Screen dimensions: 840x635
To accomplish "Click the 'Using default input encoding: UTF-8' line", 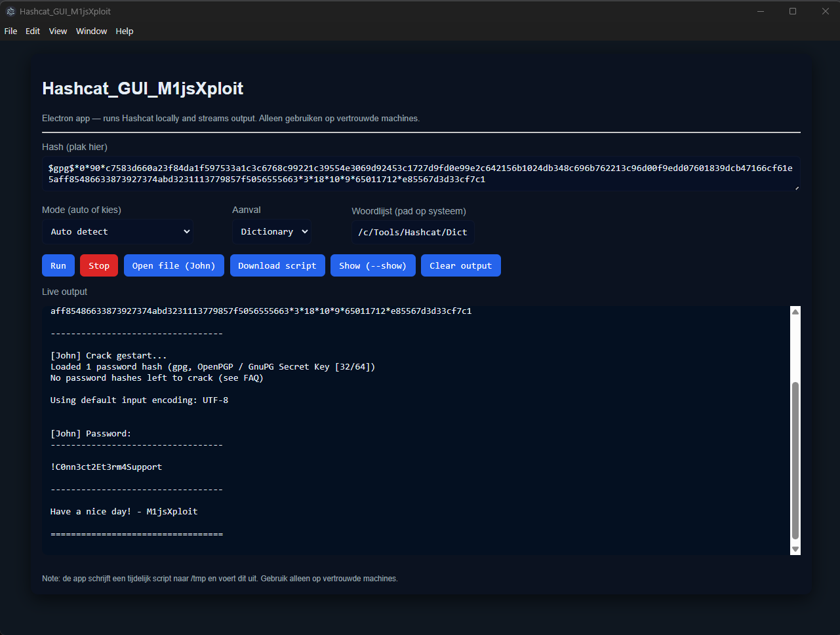I will pos(140,400).
